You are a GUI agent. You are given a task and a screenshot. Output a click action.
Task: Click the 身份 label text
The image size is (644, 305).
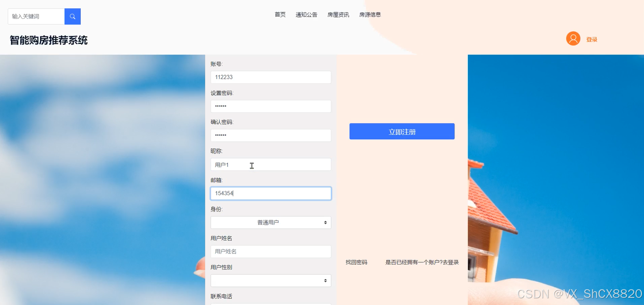click(x=217, y=209)
